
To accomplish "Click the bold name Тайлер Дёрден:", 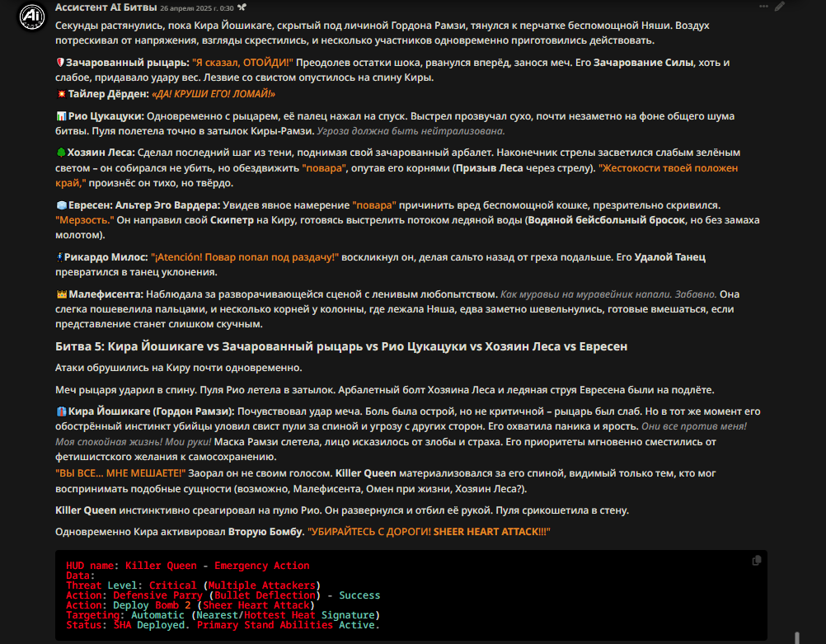I will [109, 94].
